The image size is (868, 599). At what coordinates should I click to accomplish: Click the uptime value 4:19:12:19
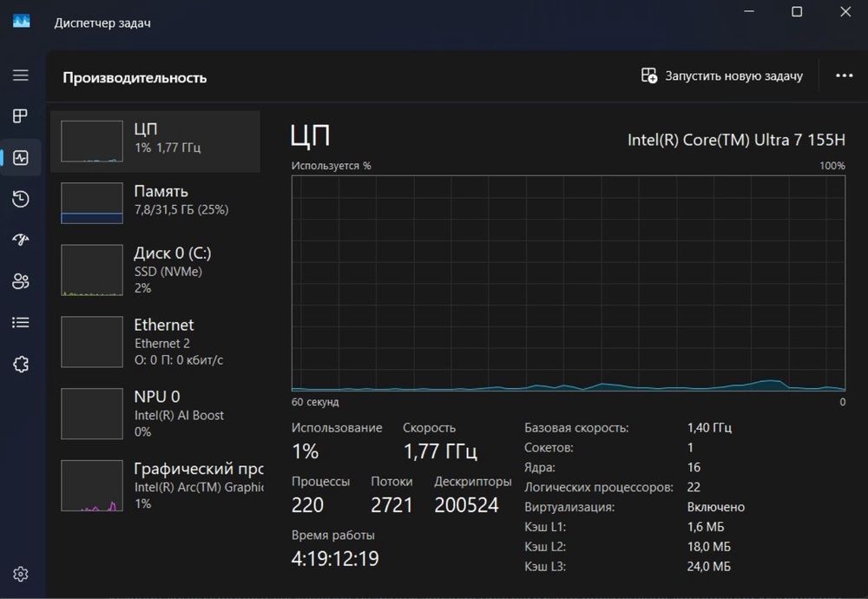click(335, 558)
